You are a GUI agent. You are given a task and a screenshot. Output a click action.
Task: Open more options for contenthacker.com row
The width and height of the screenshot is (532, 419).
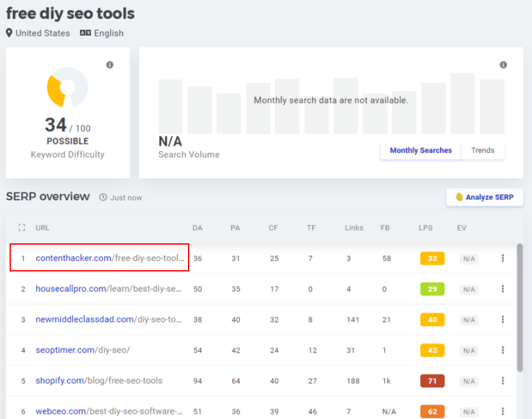pyautogui.click(x=503, y=258)
